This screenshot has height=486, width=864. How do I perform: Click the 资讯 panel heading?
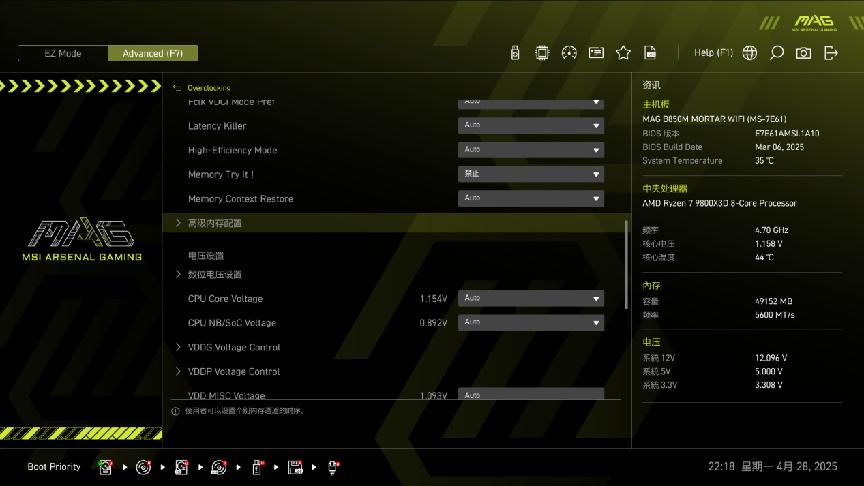[651, 85]
